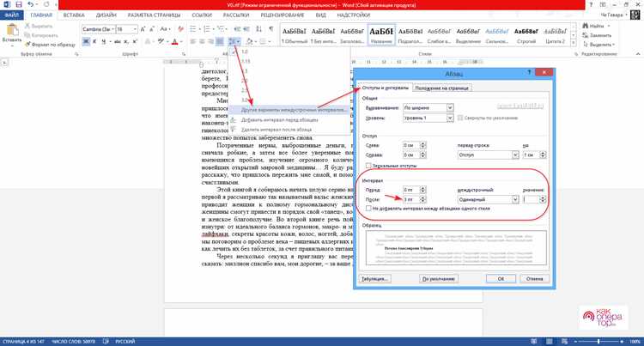Click the zoom slider in status bar
This screenshot has height=346, width=644.
click(x=598, y=342)
